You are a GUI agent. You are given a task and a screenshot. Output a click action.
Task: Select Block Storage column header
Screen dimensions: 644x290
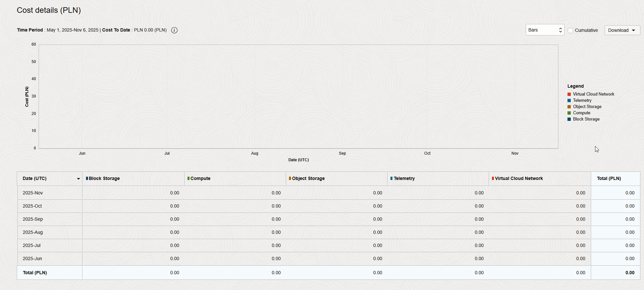(x=104, y=179)
